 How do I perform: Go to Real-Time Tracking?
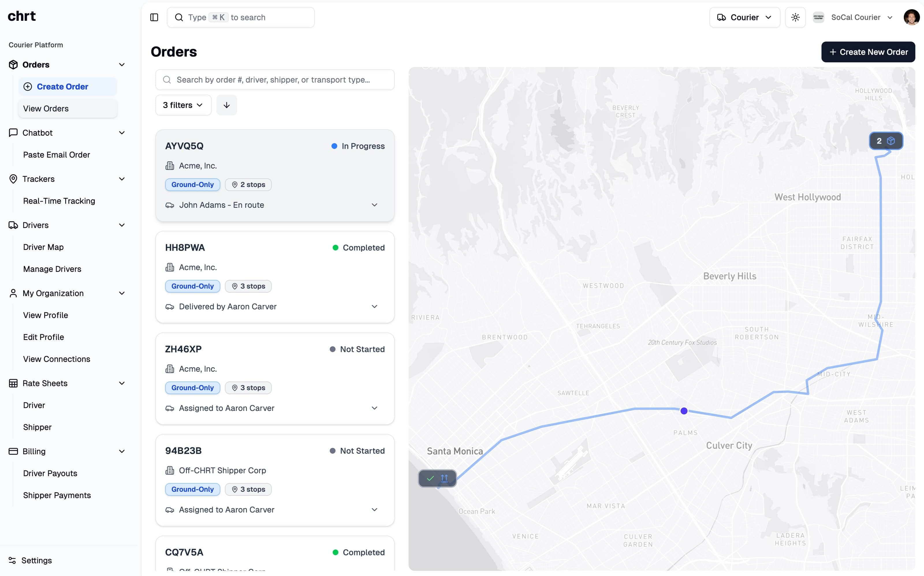click(59, 201)
